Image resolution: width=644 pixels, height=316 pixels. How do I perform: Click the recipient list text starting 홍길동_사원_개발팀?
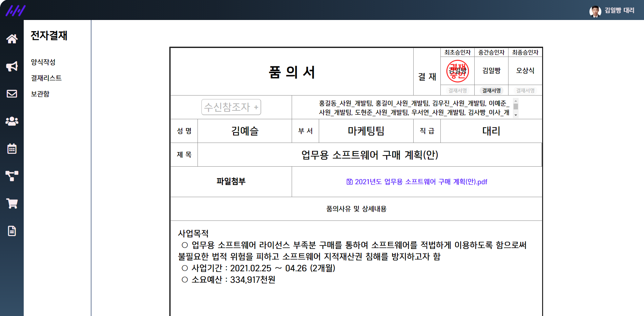pos(414,108)
